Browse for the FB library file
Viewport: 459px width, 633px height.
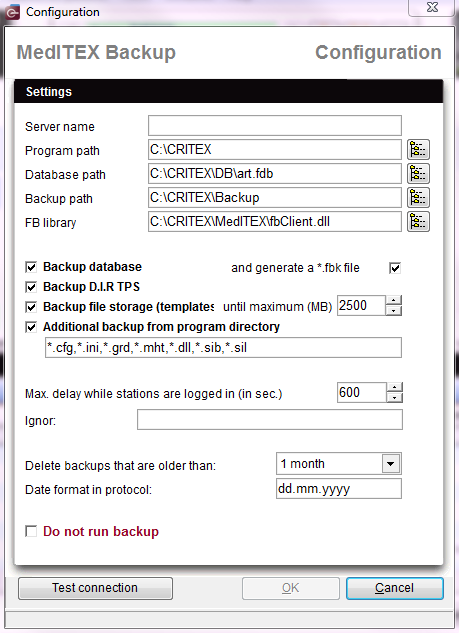click(x=418, y=222)
